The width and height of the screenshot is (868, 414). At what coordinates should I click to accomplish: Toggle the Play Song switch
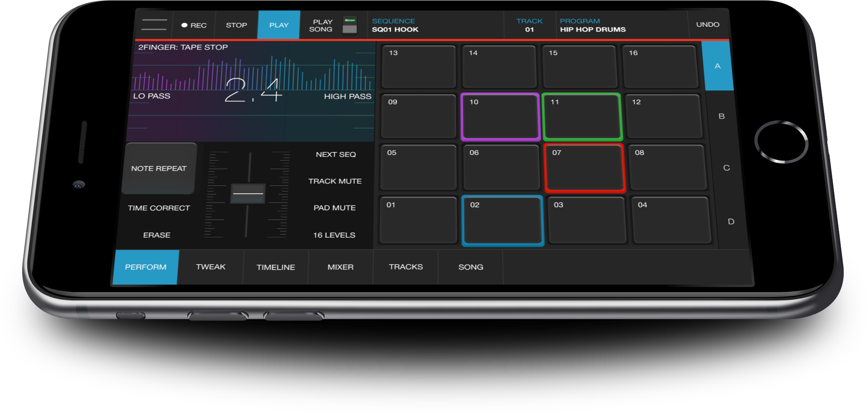click(350, 25)
